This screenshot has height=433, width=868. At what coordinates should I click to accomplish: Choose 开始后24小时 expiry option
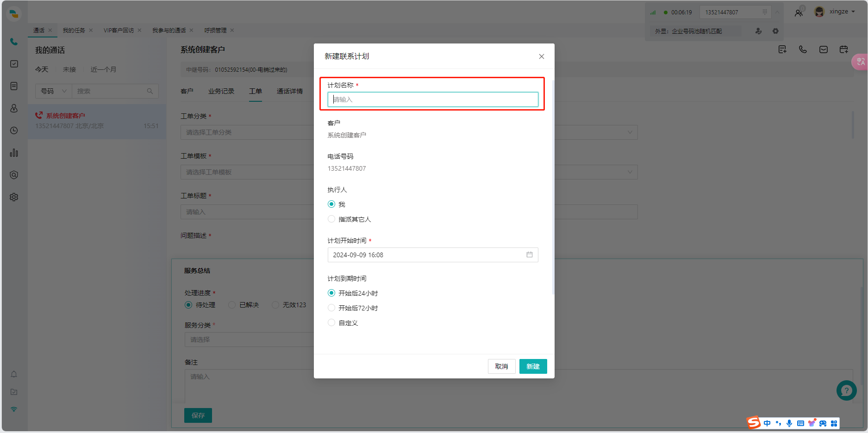(x=353, y=293)
